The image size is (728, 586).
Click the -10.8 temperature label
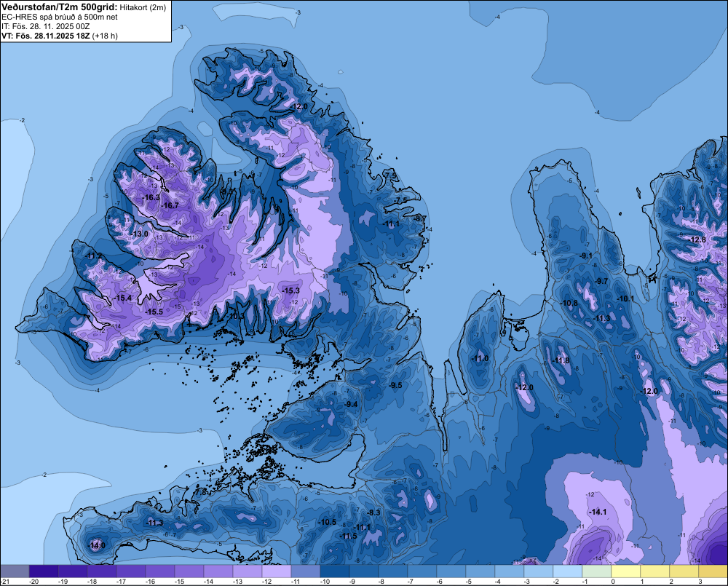[x=570, y=304]
